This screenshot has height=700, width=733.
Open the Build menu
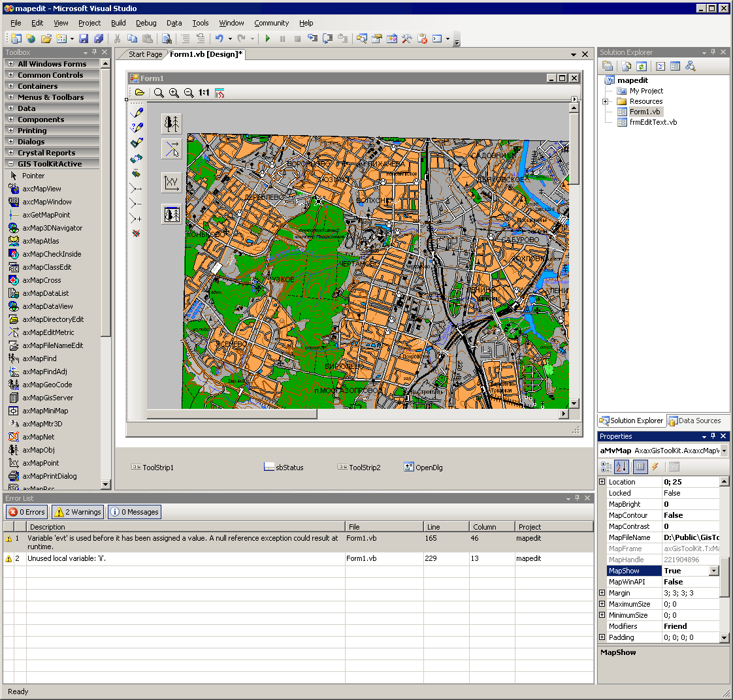pyautogui.click(x=118, y=23)
